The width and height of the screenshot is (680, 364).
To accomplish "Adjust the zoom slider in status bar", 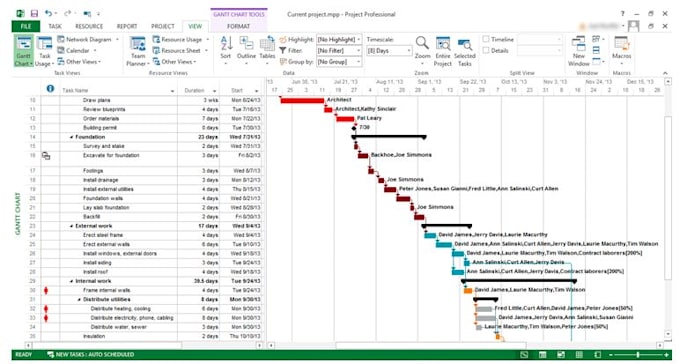I will coord(638,355).
